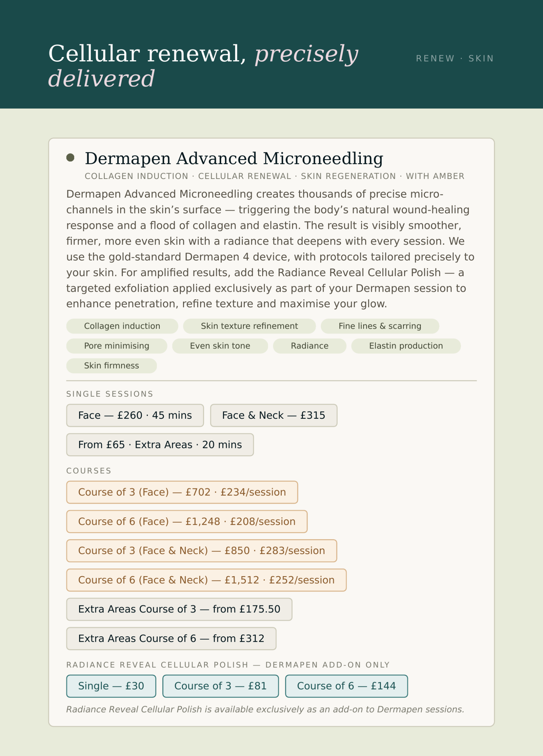Click the Face — £260 · 45 mins chip
The image size is (543, 756).
tap(135, 415)
